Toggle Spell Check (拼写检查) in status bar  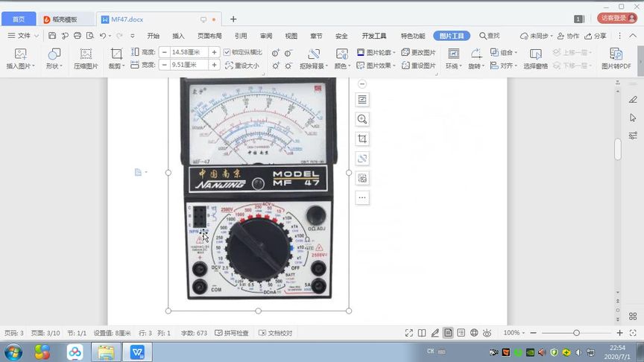click(232, 333)
